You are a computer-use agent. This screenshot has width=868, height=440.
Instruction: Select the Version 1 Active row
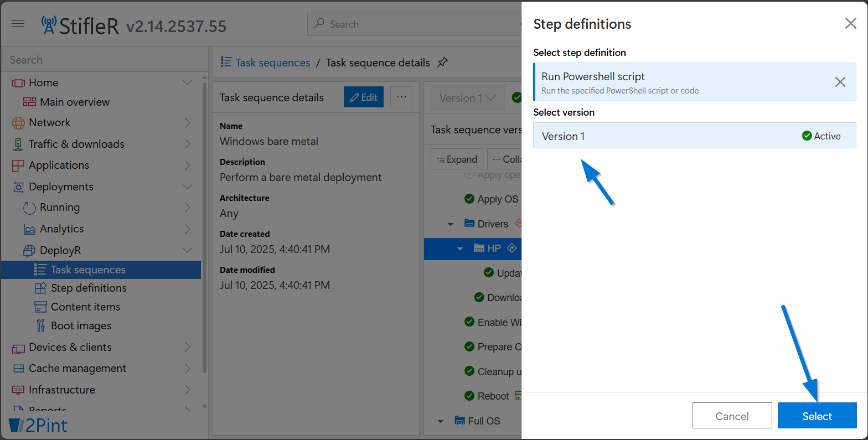(x=695, y=136)
